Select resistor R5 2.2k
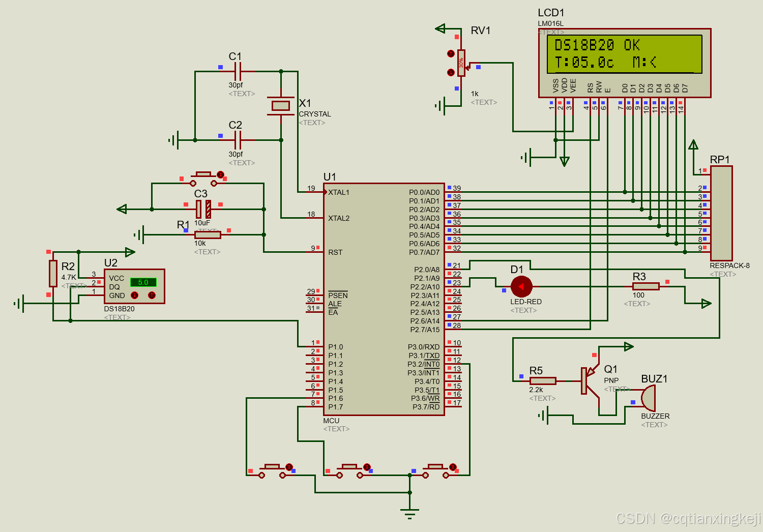 click(543, 380)
